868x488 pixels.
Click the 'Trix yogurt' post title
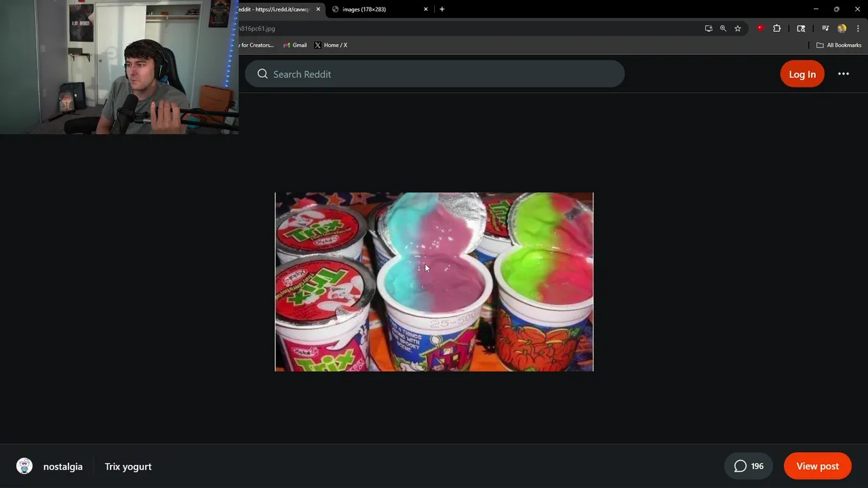coord(128,466)
